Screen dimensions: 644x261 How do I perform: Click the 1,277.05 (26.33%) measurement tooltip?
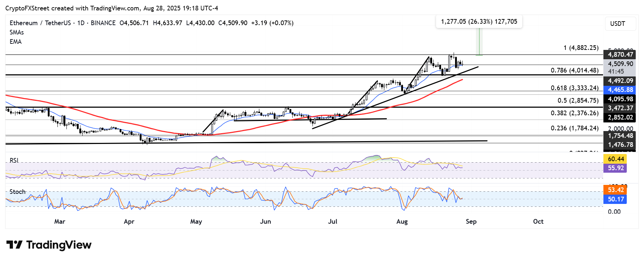[x=479, y=22]
